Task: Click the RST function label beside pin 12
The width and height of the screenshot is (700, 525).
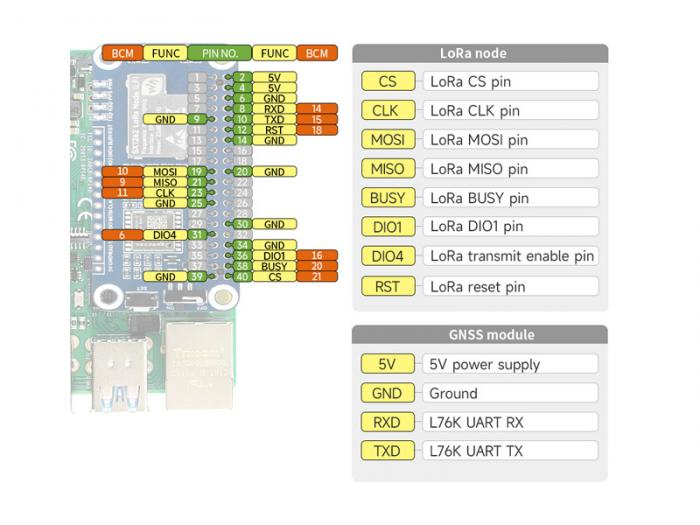Action: [274, 130]
